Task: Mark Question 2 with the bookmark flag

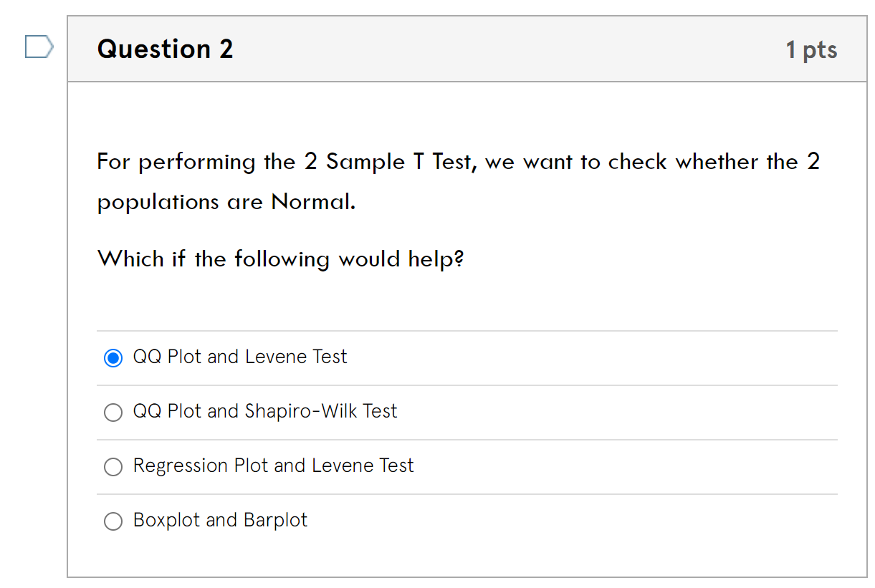Action: pos(39,46)
